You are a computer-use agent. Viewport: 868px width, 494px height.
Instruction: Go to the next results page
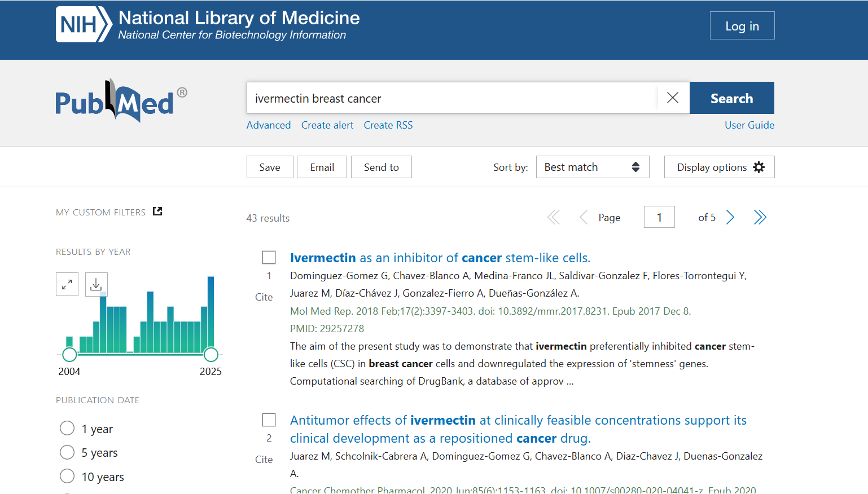730,217
